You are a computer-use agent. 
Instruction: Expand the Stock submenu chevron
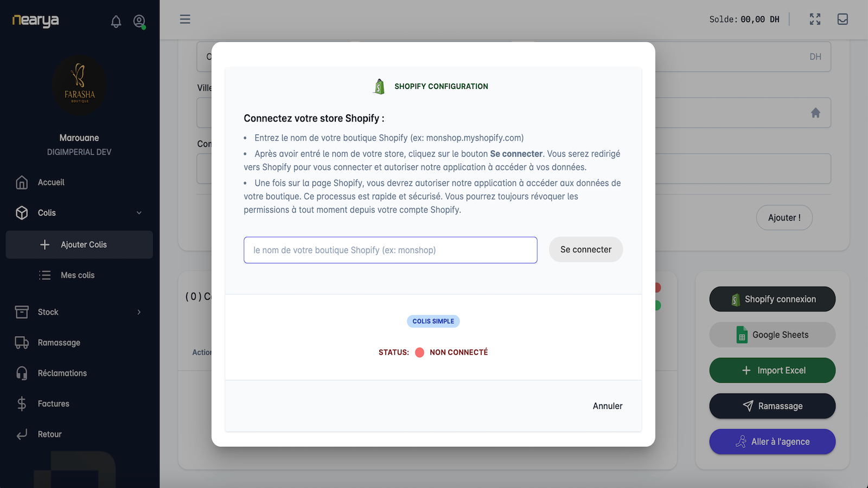[x=139, y=312]
